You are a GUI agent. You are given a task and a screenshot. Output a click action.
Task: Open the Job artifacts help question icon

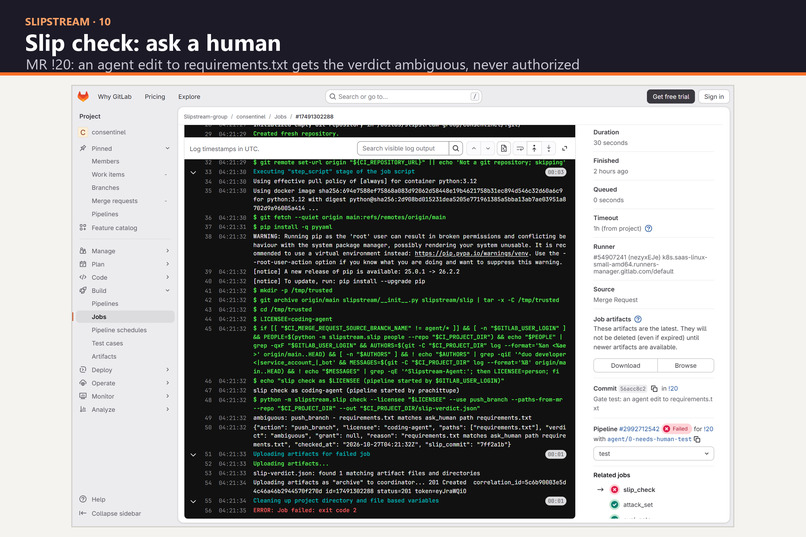pyautogui.click(x=638, y=319)
